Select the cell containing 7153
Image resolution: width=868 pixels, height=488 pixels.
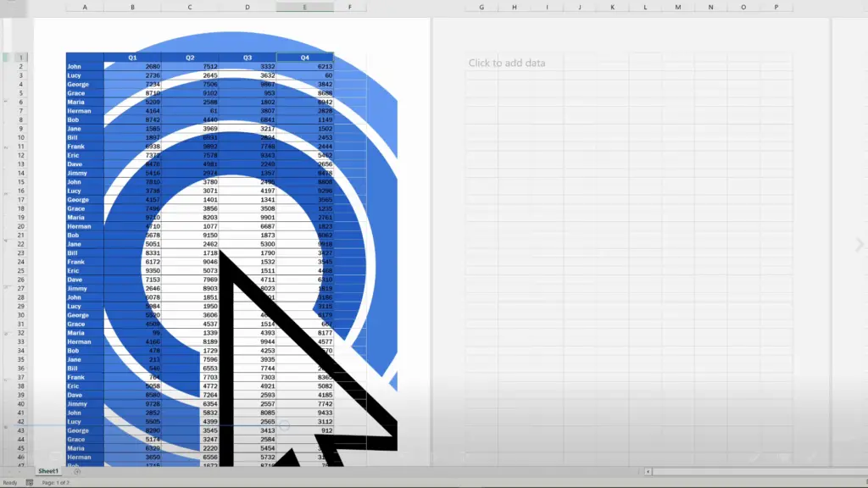tap(132, 280)
